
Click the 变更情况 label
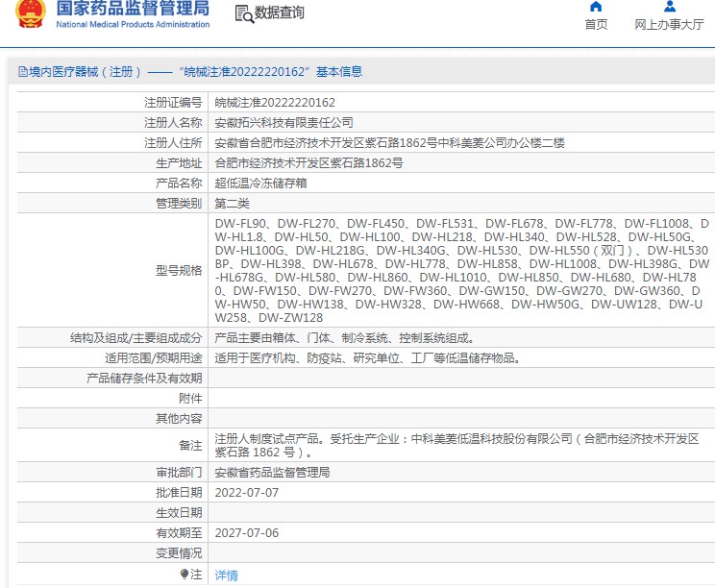tap(179, 552)
